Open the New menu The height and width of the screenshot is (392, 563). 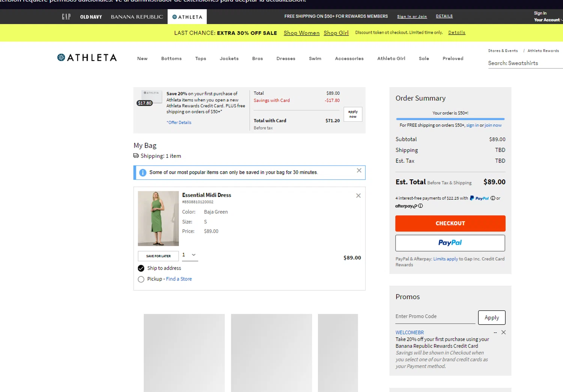tap(142, 59)
